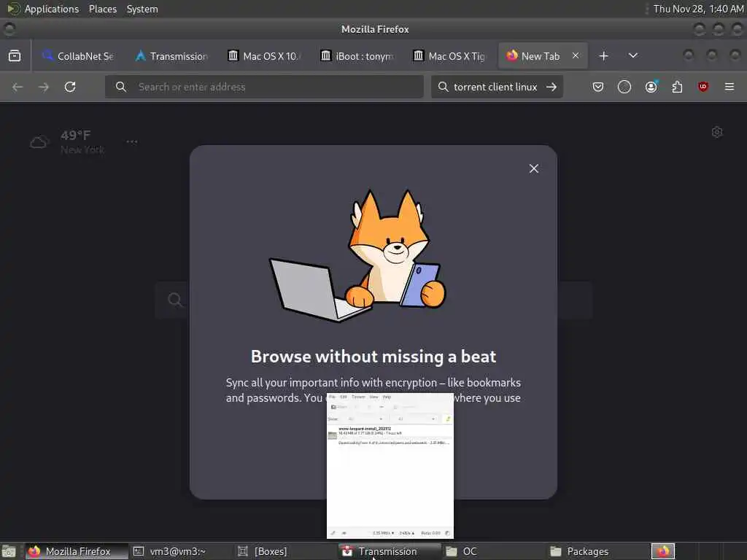Open the System menu
The width and height of the screenshot is (747, 560).
(x=142, y=9)
